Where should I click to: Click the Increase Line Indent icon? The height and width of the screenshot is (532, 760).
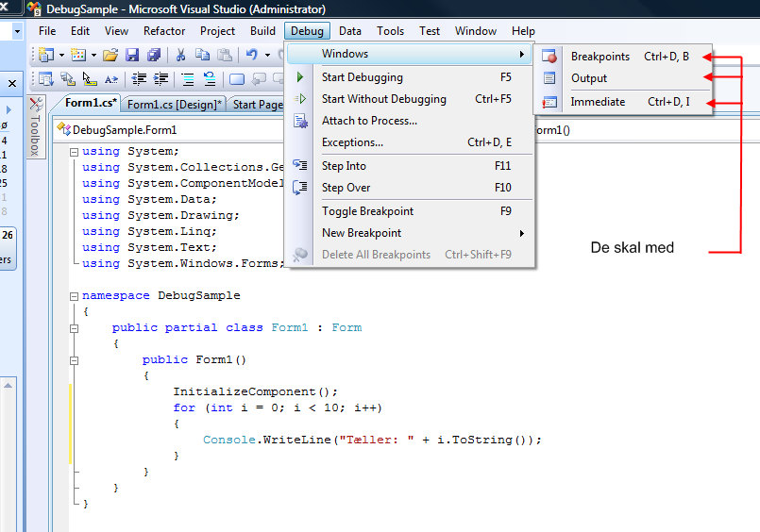[160, 79]
